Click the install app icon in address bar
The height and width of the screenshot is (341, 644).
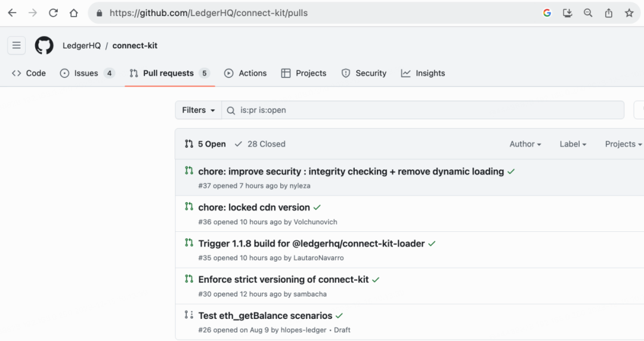pyautogui.click(x=568, y=13)
